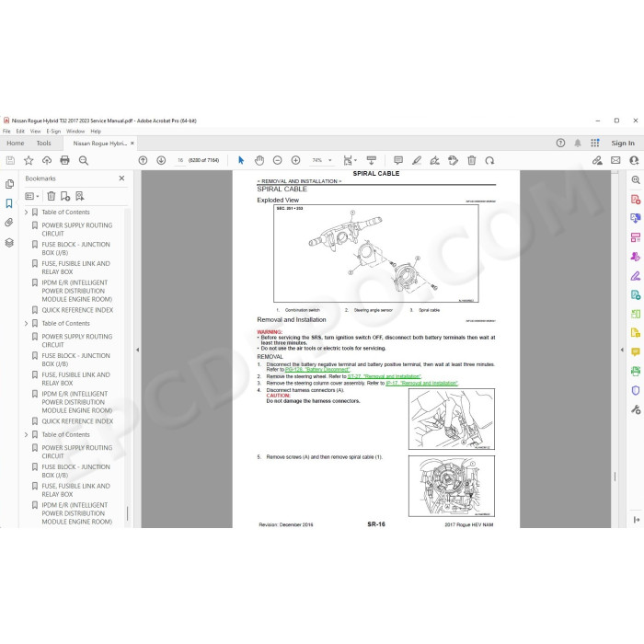Follow the ST-27 Removal and Installation link
The width and height of the screenshot is (644, 644).
tap(384, 376)
